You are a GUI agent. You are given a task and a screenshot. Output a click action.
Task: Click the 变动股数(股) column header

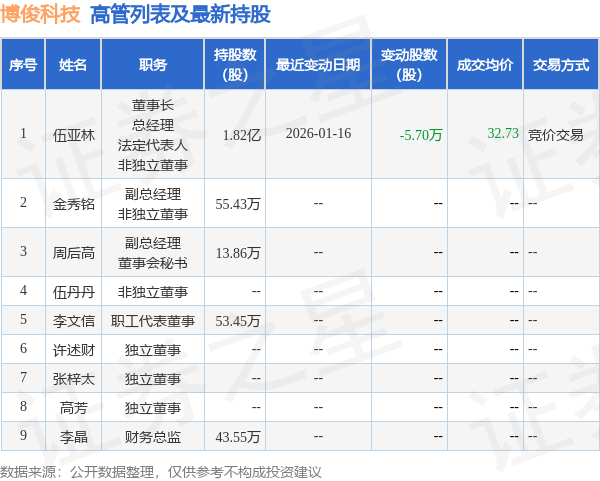coord(408,65)
